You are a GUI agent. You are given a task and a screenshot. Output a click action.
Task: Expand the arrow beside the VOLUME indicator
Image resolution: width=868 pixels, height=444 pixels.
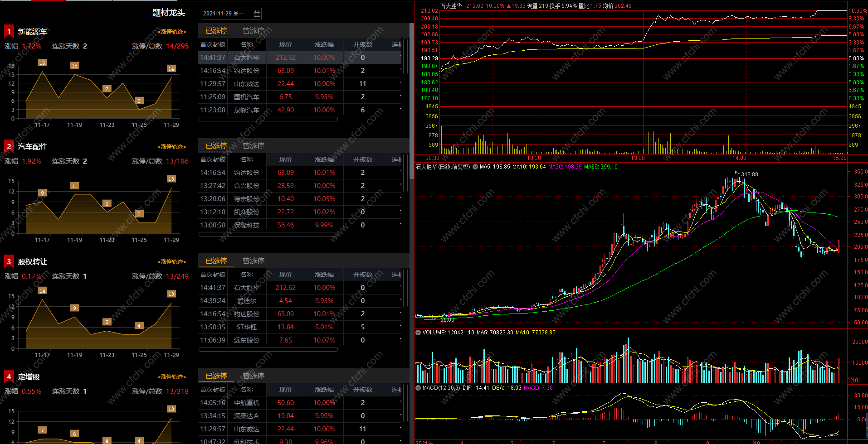tap(418, 333)
